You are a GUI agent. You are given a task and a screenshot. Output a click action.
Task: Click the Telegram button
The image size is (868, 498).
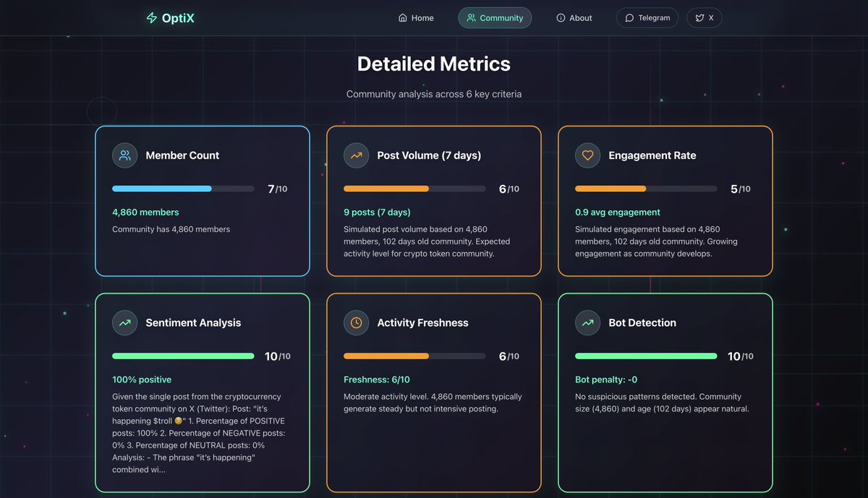click(647, 17)
